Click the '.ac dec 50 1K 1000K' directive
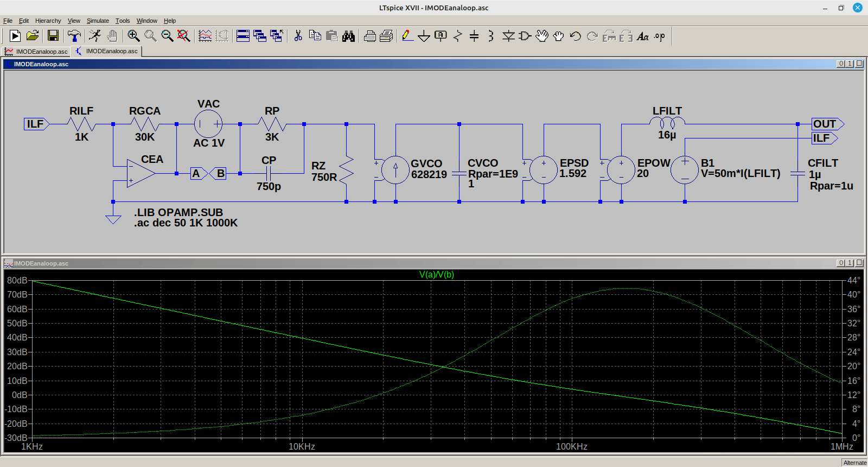 pos(186,223)
